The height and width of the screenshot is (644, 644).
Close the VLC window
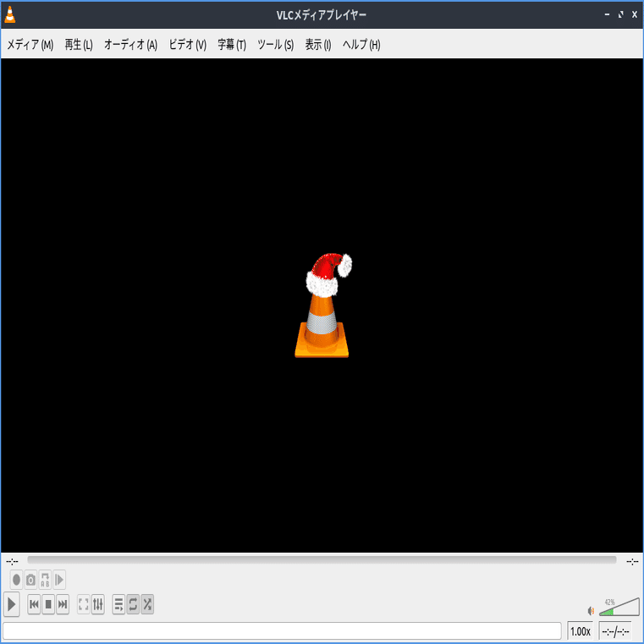(635, 14)
